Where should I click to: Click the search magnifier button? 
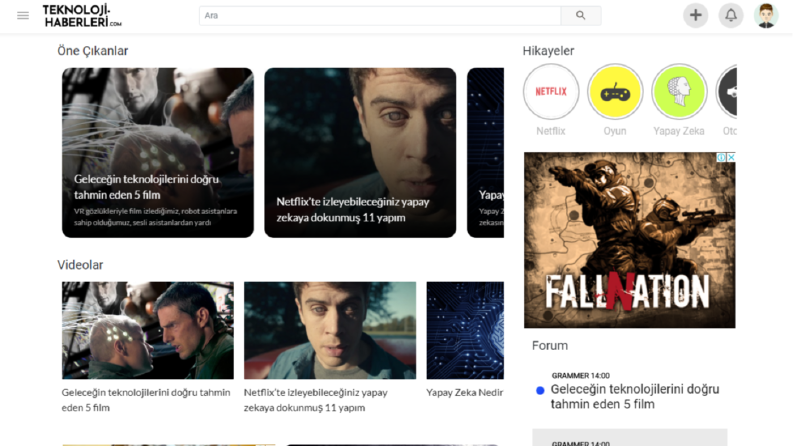(x=581, y=16)
